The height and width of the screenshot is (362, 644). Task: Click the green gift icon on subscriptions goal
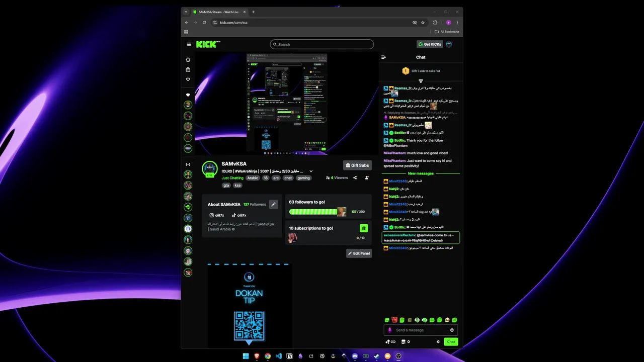pyautogui.click(x=364, y=228)
